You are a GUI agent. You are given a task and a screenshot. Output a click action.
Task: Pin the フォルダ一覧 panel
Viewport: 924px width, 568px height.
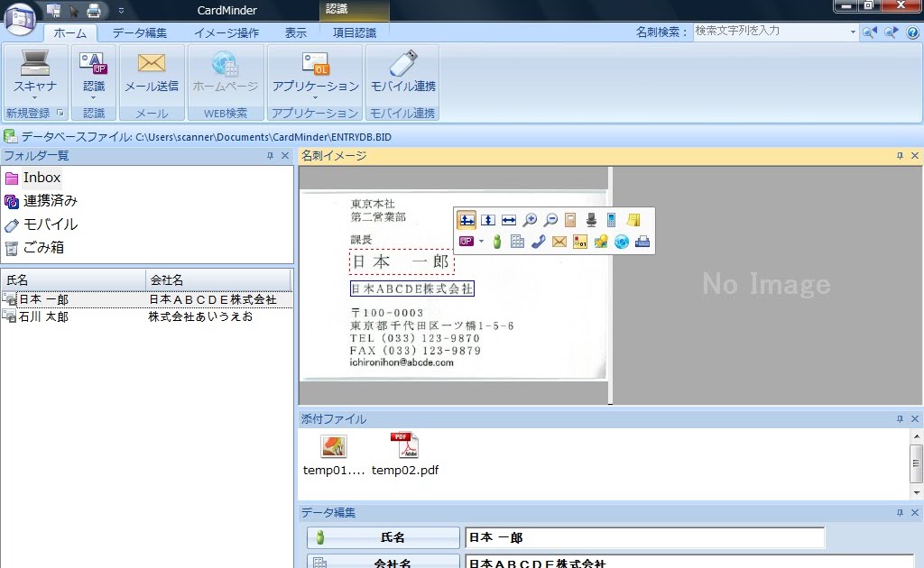click(x=270, y=156)
